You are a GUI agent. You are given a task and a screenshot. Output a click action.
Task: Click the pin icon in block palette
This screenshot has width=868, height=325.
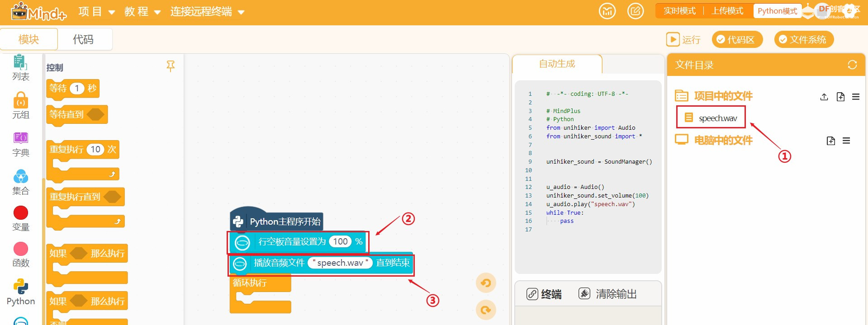[x=171, y=66]
